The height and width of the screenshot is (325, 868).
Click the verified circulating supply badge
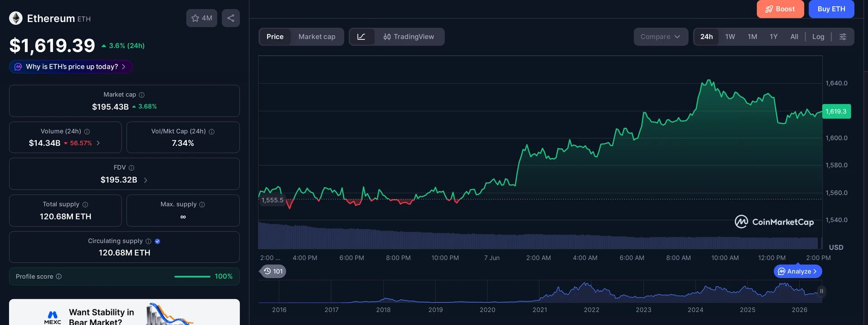pos(157,241)
